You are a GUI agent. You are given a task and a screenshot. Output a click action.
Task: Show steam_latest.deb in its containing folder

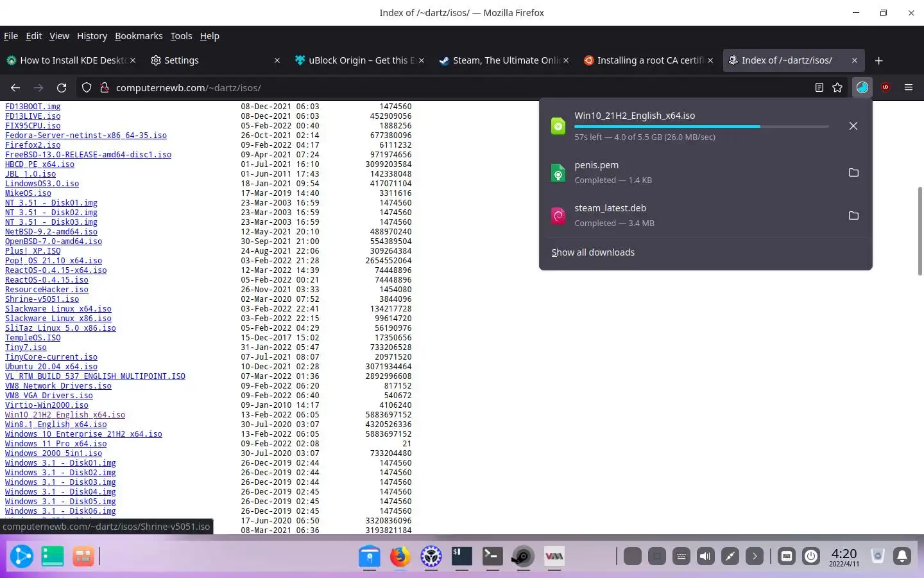(853, 215)
